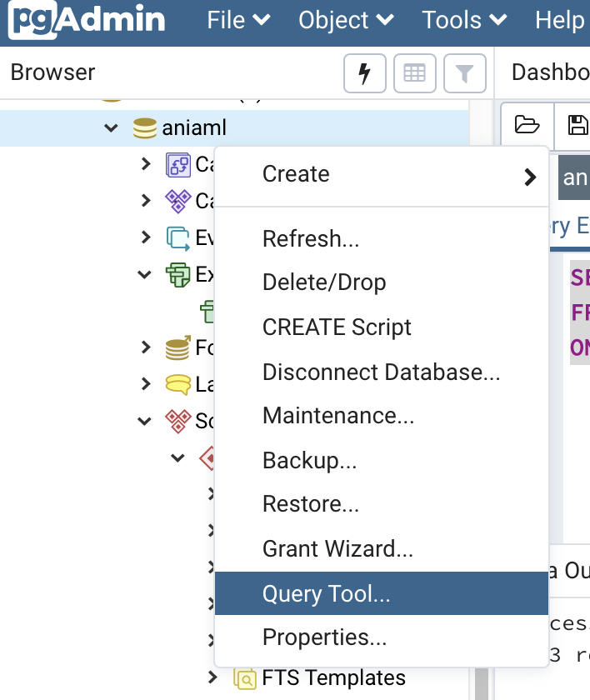Viewport: 590px width, 700px height.
Task: Collapse the aniaml database node
Action: [x=110, y=128]
